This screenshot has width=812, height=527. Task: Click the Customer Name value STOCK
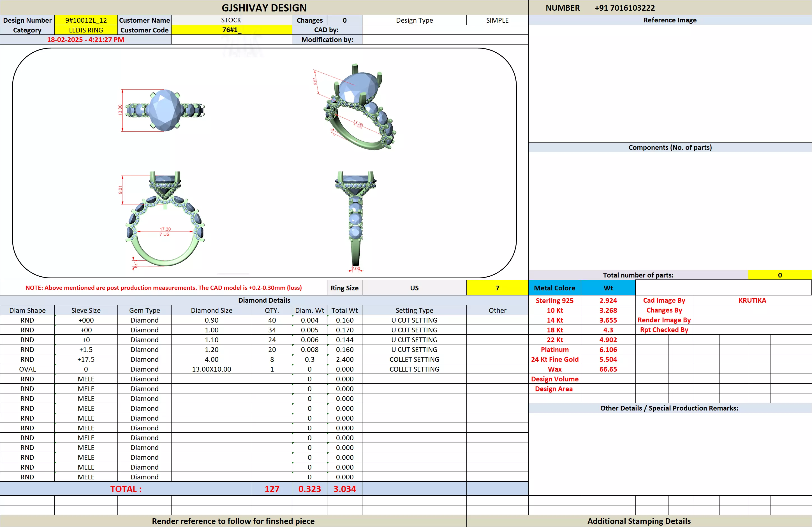click(x=231, y=20)
